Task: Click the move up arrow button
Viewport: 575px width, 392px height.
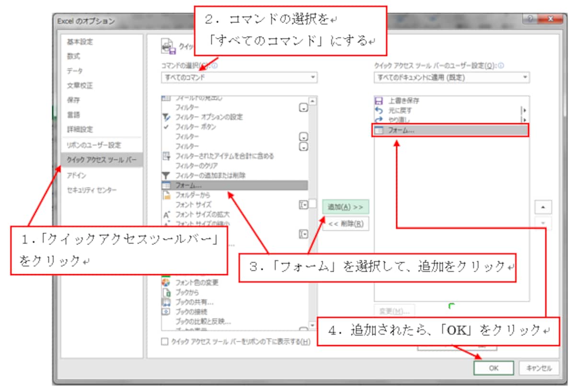Action: coord(543,207)
